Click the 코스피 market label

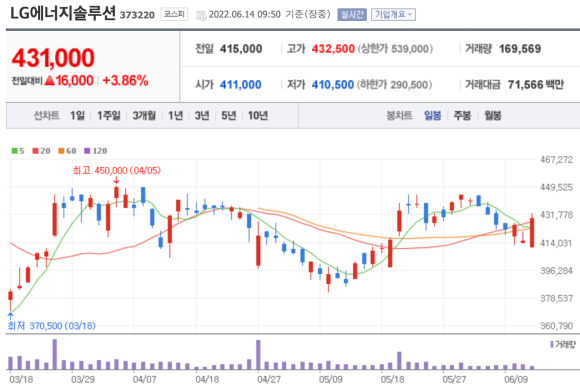(x=174, y=14)
